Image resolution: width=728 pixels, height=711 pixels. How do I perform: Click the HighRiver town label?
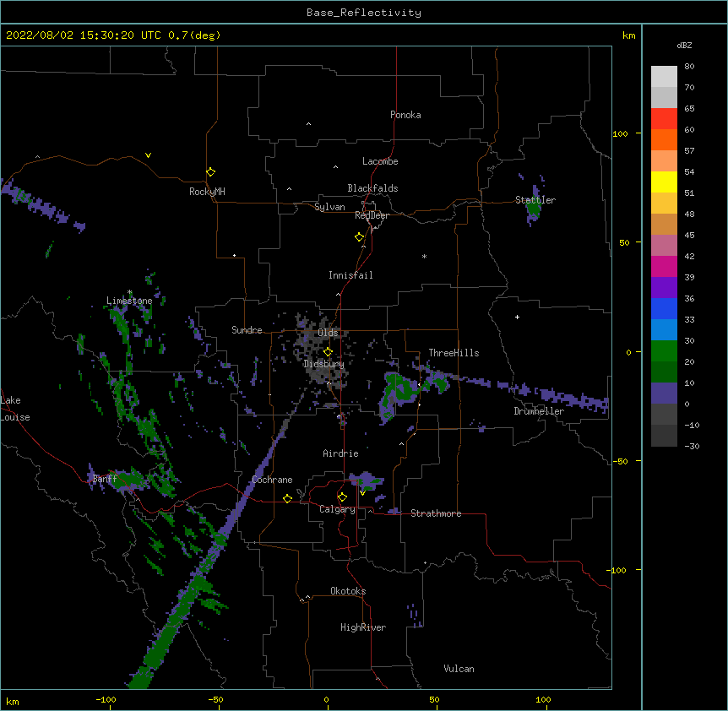click(x=363, y=627)
